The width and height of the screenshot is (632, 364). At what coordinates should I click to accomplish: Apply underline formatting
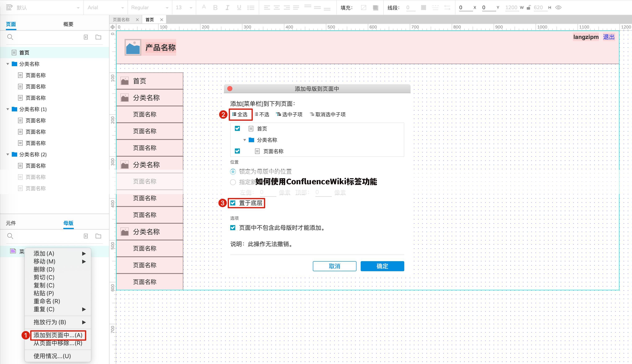click(x=239, y=8)
